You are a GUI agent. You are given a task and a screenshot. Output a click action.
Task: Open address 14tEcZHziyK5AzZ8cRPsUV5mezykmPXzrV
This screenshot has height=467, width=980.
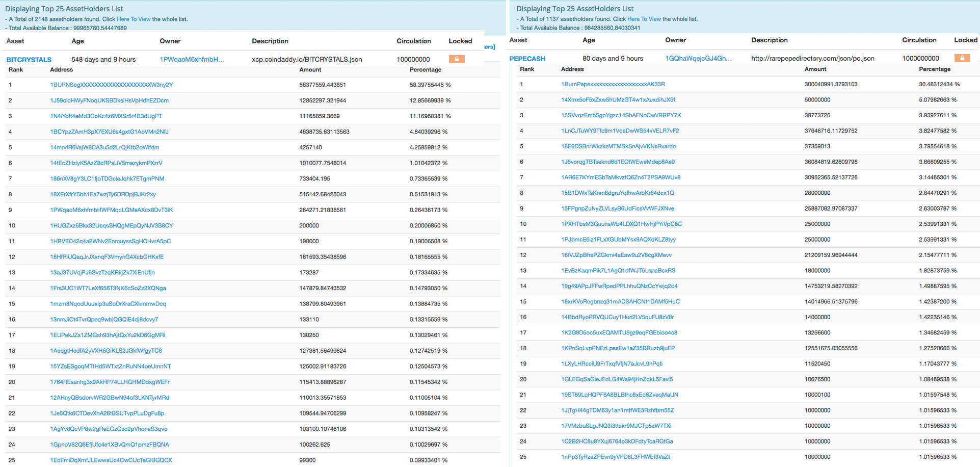tap(106, 163)
